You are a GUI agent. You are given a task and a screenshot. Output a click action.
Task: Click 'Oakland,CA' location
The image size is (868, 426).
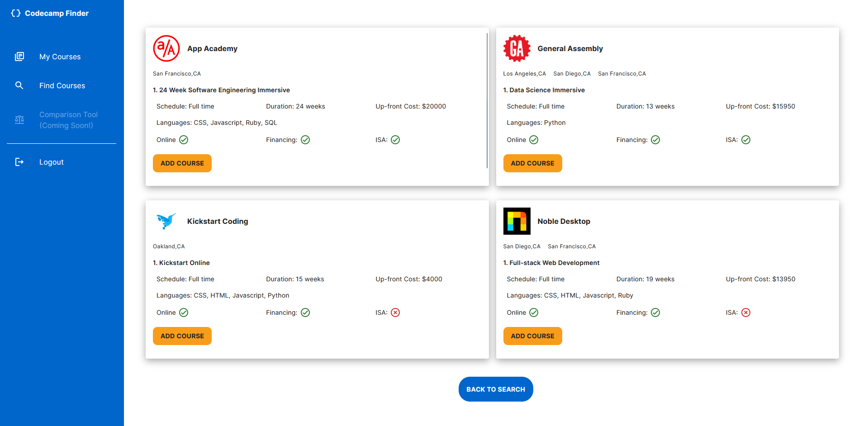[x=169, y=246]
